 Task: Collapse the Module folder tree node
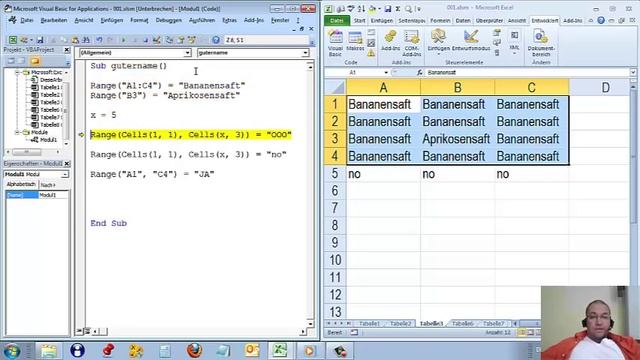tap(17, 132)
